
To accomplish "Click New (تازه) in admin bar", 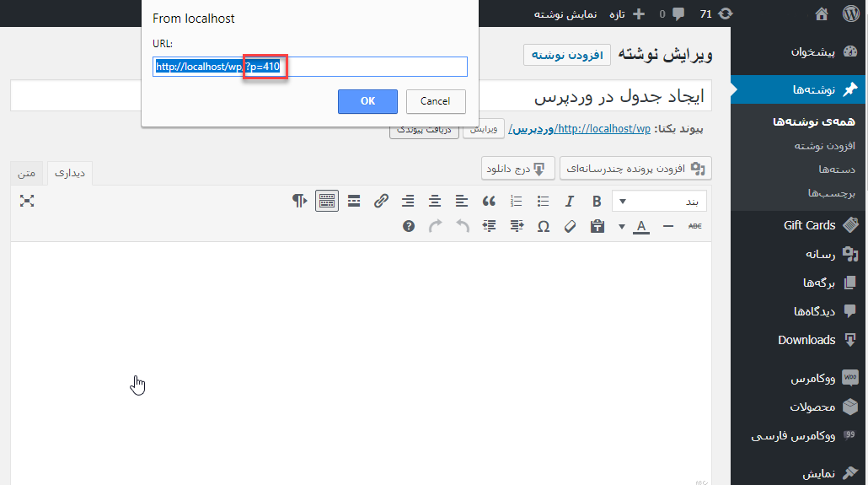I will coord(627,13).
